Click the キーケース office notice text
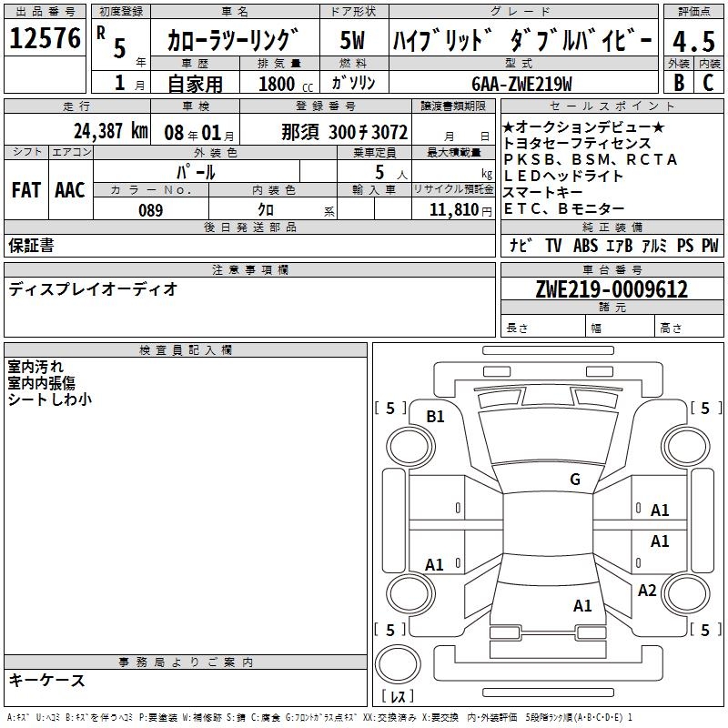Image resolution: width=728 pixels, height=728 pixels. (x=46, y=680)
